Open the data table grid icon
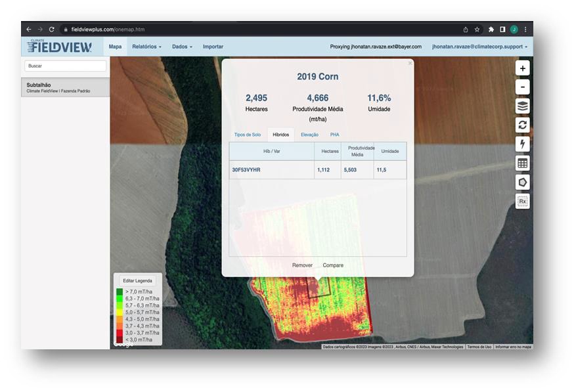Viewport: 576px width, 392px height. (522, 163)
